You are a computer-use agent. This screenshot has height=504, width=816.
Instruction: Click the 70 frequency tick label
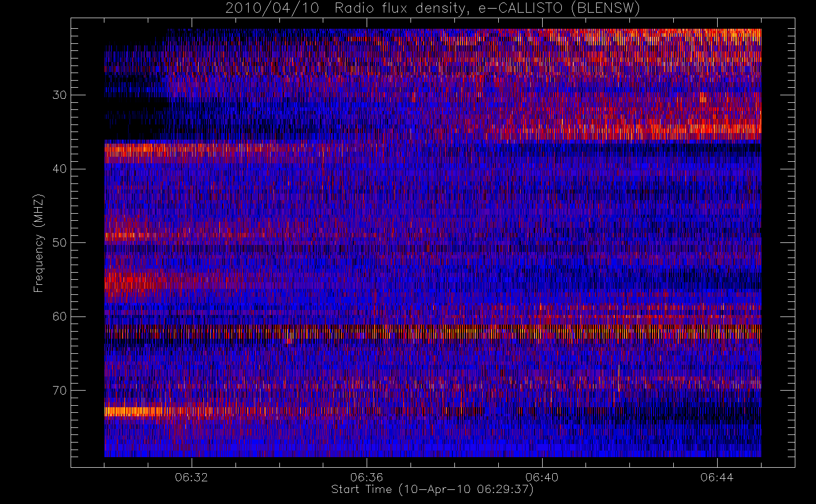pos(60,391)
